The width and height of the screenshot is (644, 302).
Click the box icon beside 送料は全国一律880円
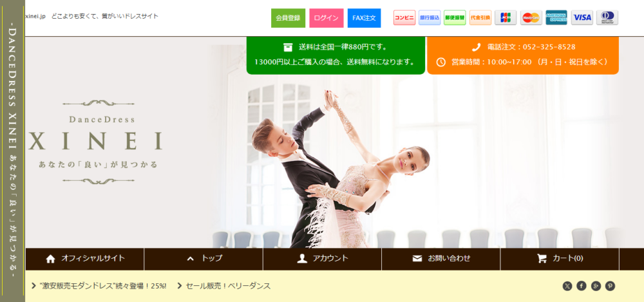[x=288, y=47]
